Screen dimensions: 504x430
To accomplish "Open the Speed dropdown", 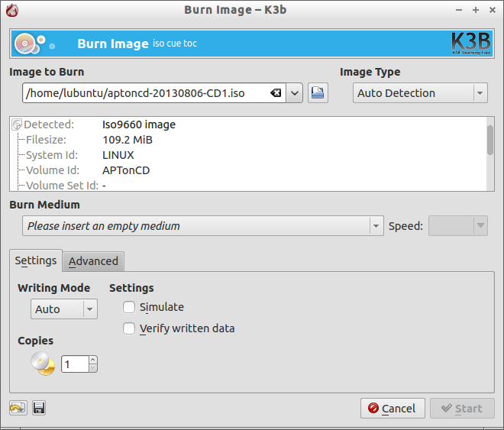I will (x=457, y=225).
